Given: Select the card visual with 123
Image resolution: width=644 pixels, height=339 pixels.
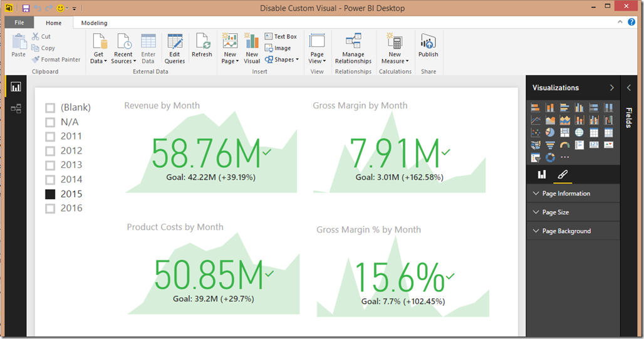Looking at the screenshot, I should (x=594, y=145).
